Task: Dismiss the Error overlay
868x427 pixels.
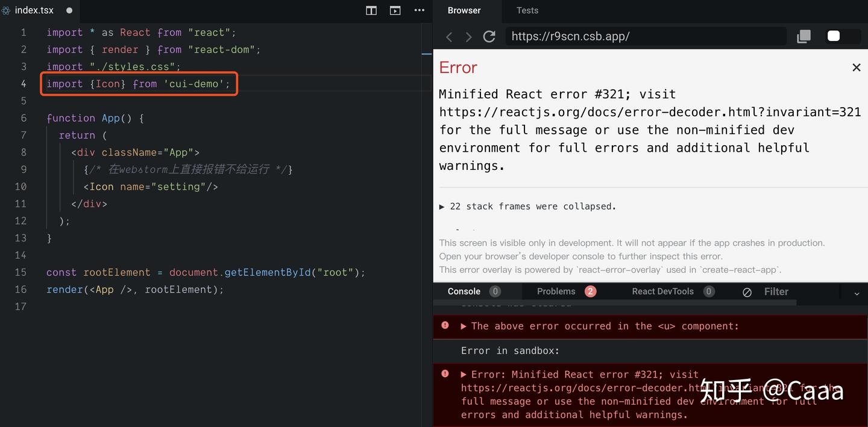Action: (856, 67)
